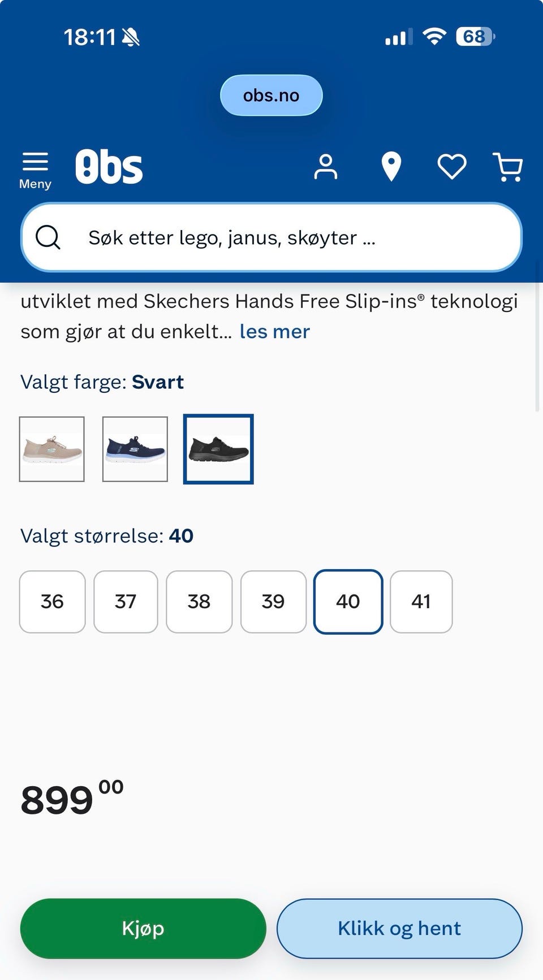Select the navy blue shoe color

(135, 449)
